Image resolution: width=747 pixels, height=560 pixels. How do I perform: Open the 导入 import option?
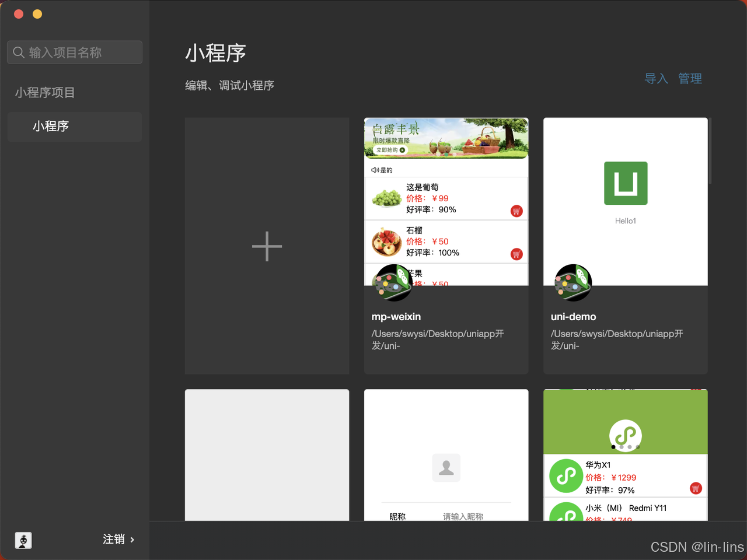[656, 78]
